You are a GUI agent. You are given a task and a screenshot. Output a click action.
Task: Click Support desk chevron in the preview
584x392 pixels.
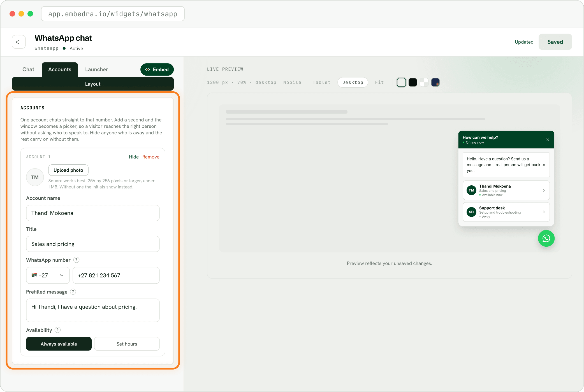(x=544, y=212)
